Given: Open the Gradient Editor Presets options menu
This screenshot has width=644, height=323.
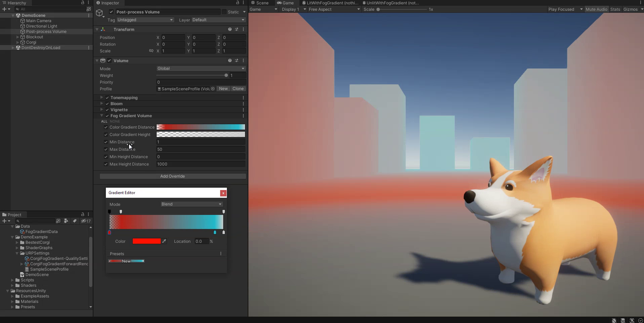Looking at the screenshot, I should (x=221, y=254).
